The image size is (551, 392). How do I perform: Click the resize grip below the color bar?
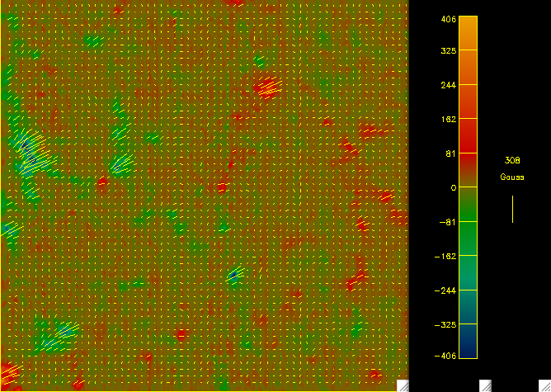[485, 385]
